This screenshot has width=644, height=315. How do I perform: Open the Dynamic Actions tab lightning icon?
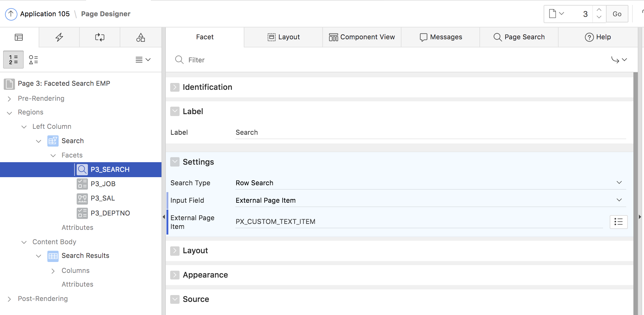pos(59,37)
